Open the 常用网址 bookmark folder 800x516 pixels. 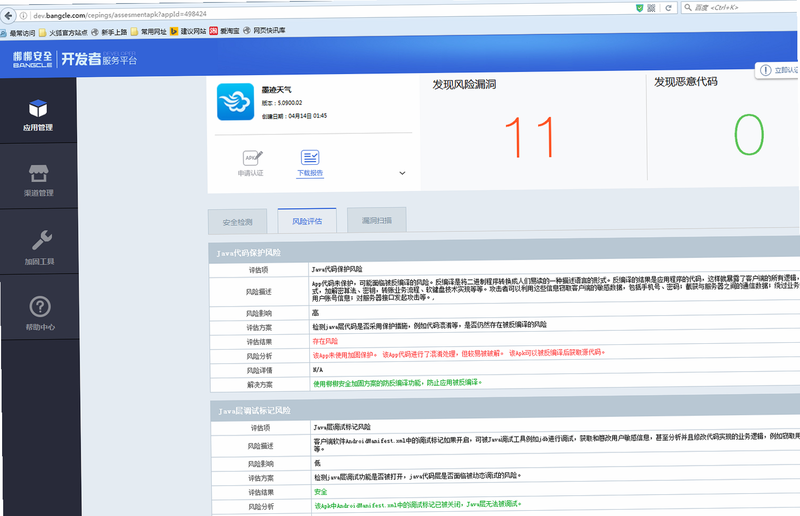pyautogui.click(x=148, y=32)
